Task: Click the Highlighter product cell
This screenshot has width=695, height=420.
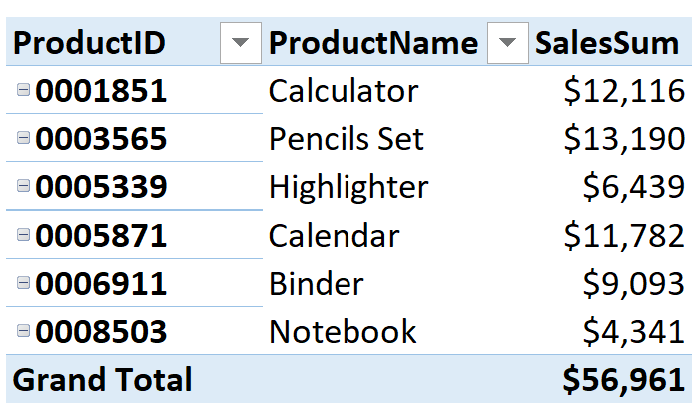Action: (348, 188)
